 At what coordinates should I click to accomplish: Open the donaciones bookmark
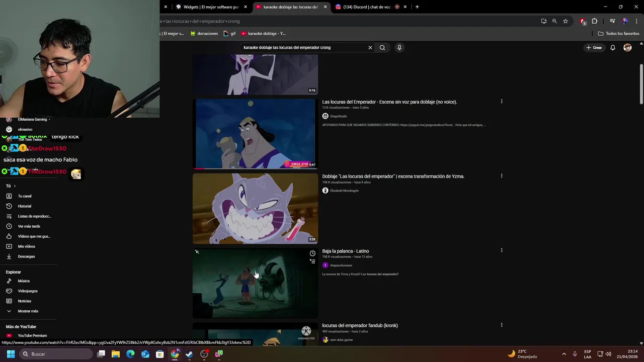click(x=204, y=34)
